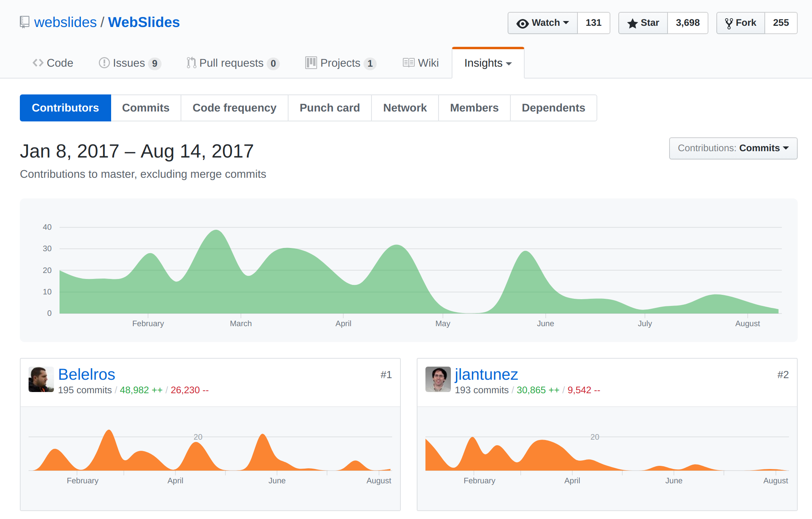Open the Watch notifications dropdown
Screen dimensions: 812x519
click(x=567, y=23)
